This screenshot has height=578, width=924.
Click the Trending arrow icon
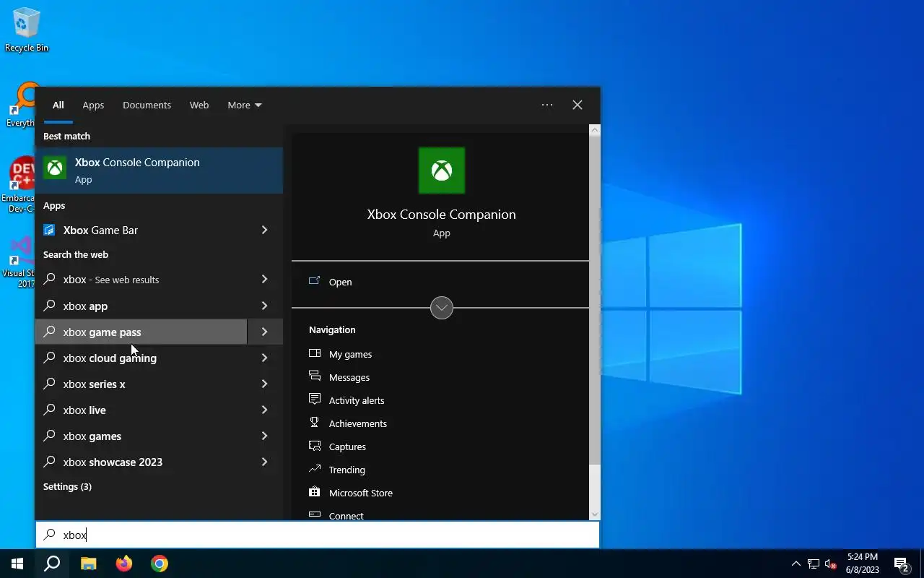[315, 469]
